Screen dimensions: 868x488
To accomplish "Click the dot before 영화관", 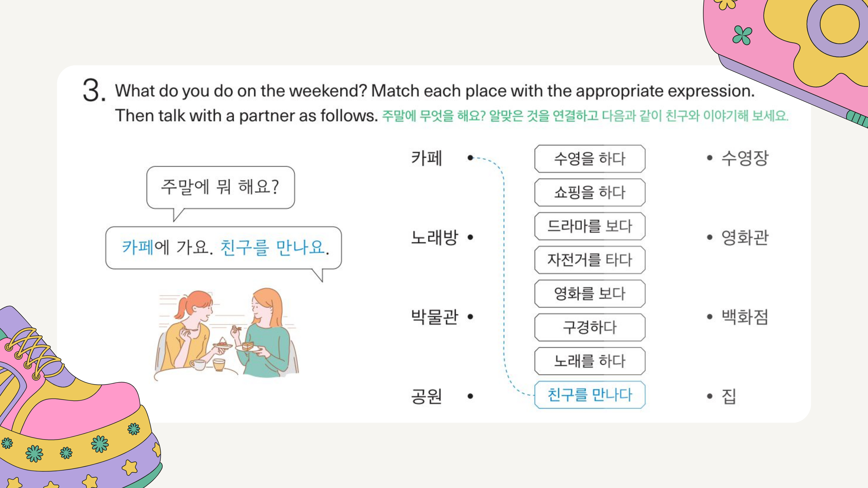I will [x=710, y=237].
